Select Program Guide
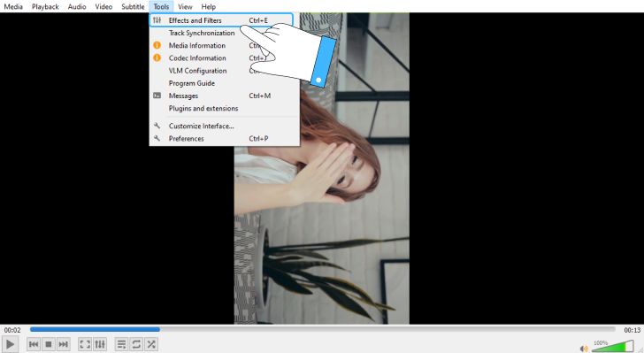Screen dimensions: 644x353 [x=225, y=83]
